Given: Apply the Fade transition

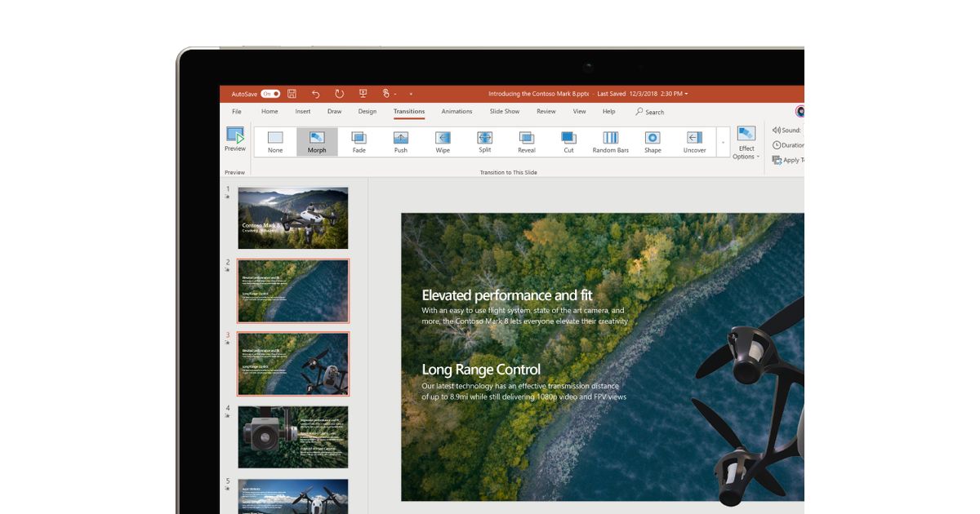Looking at the screenshot, I should click(x=359, y=141).
